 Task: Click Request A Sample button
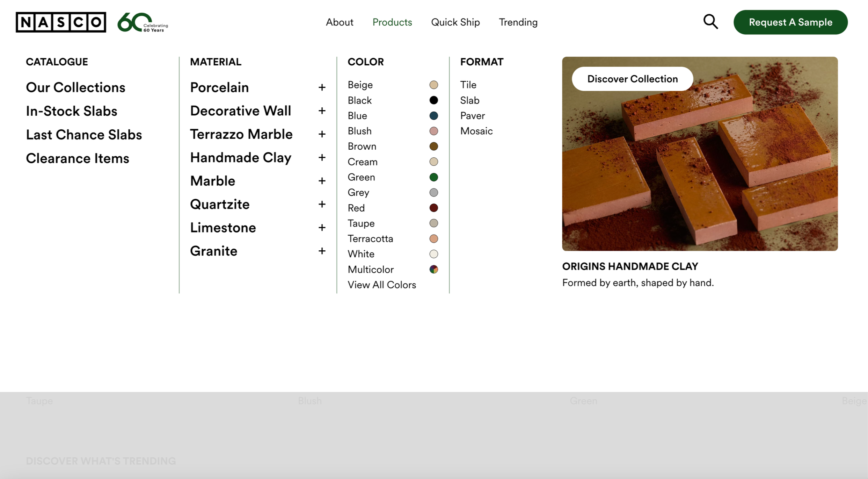point(790,22)
